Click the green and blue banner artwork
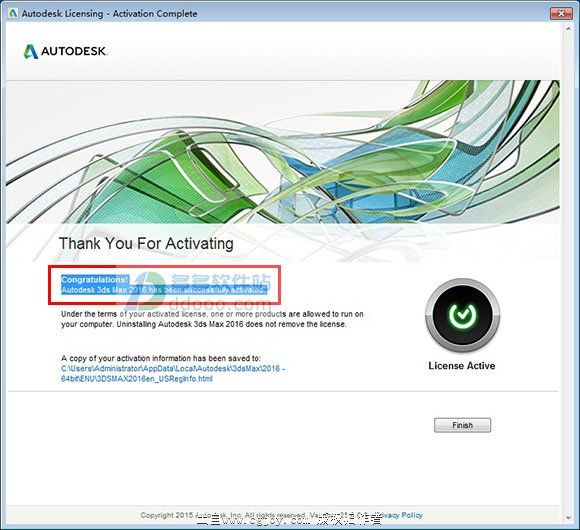This screenshot has width=580, height=530. pyautogui.click(x=283, y=152)
